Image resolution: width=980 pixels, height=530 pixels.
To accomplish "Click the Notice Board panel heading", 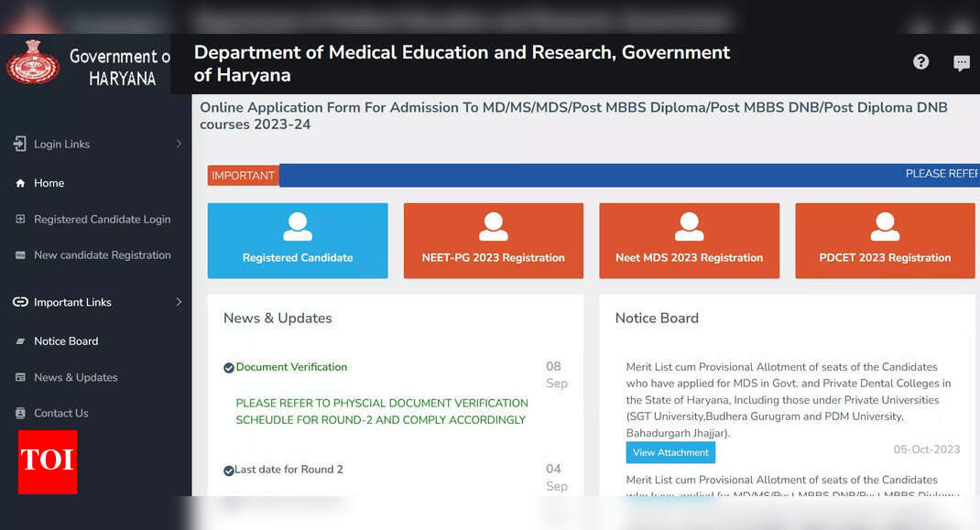I will coord(657,319).
